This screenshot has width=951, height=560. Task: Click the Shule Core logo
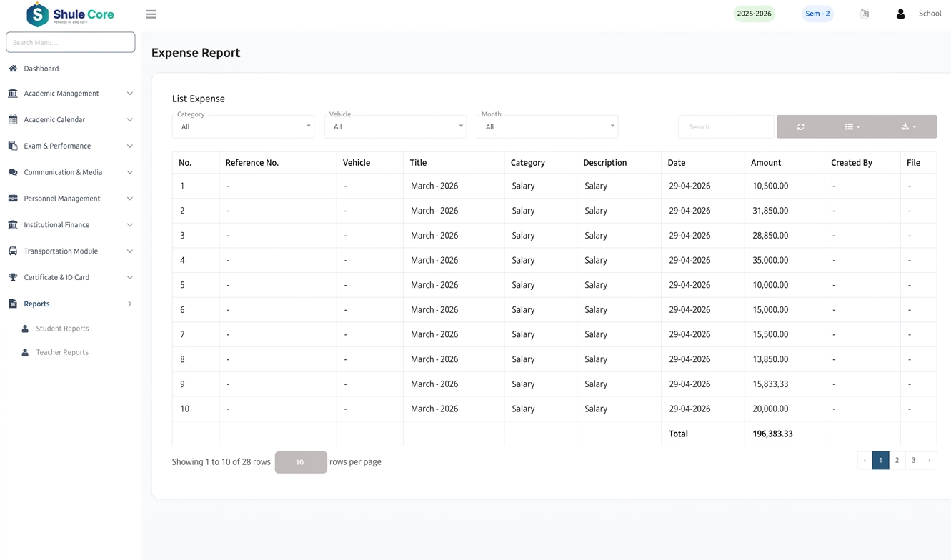point(70,14)
